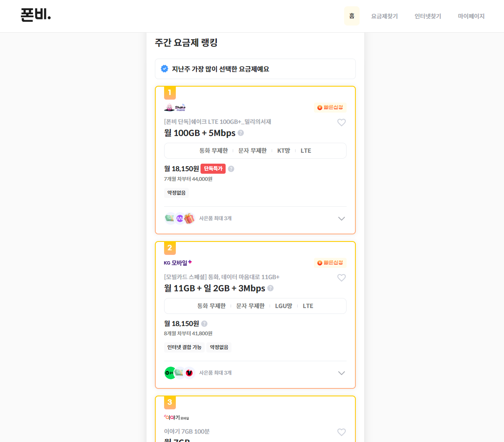504x442 pixels.
Task: Click the KG 모바일 carrier logo
Action: (x=178, y=263)
